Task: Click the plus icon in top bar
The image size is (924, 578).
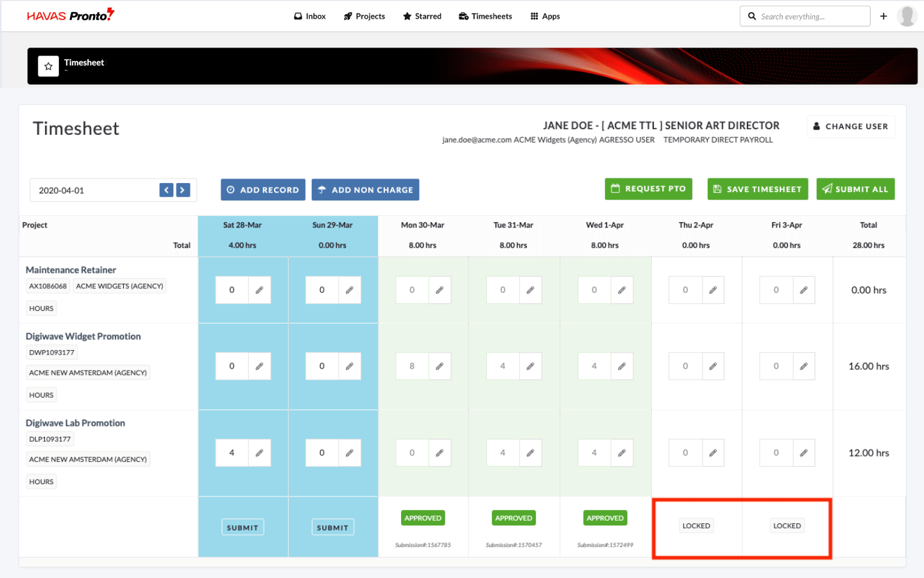Action: (x=884, y=16)
